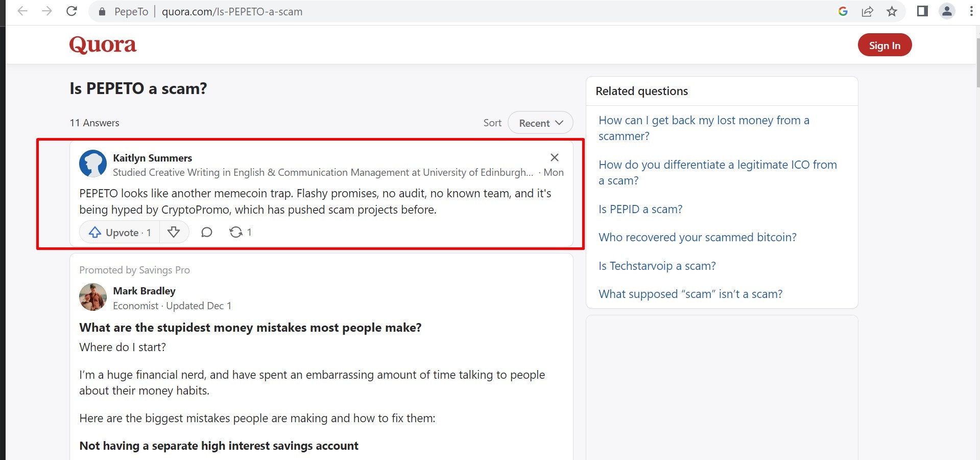Viewport: 980px width, 460px height.
Task: Open the Recent sort dropdown
Action: tap(540, 123)
